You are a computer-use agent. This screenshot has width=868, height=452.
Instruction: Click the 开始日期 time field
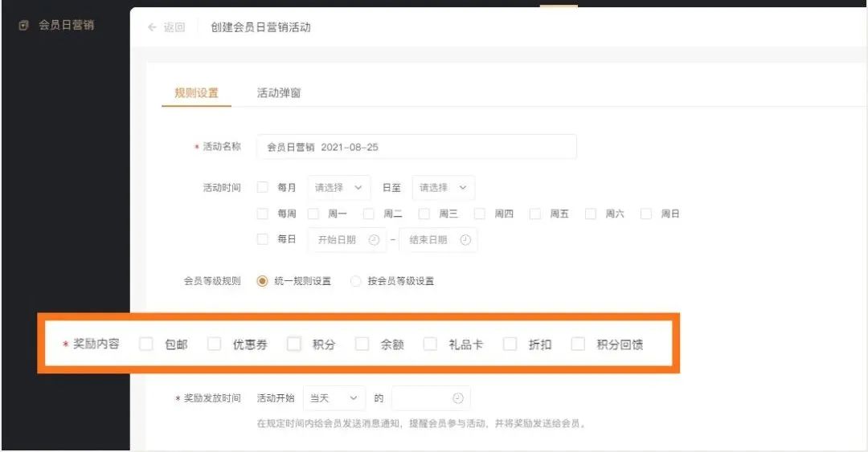click(347, 239)
